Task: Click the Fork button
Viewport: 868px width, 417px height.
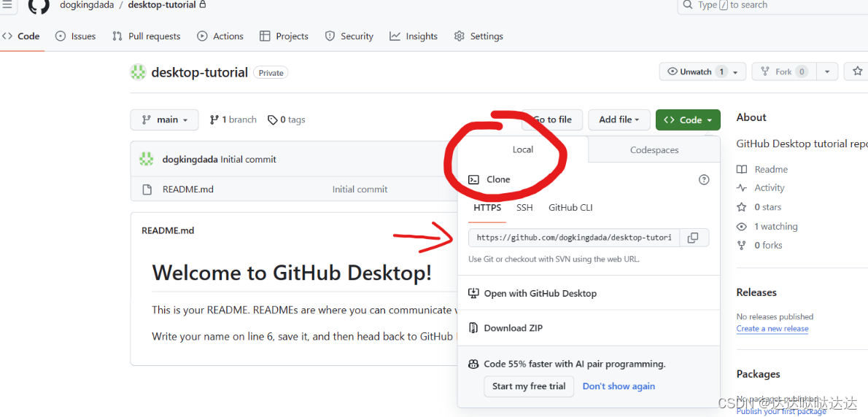Action: pyautogui.click(x=784, y=72)
